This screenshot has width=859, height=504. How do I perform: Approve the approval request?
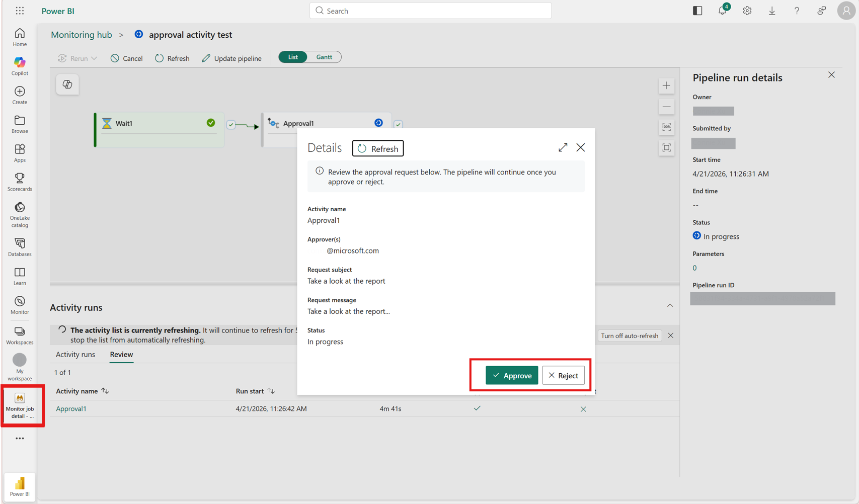[x=512, y=375]
